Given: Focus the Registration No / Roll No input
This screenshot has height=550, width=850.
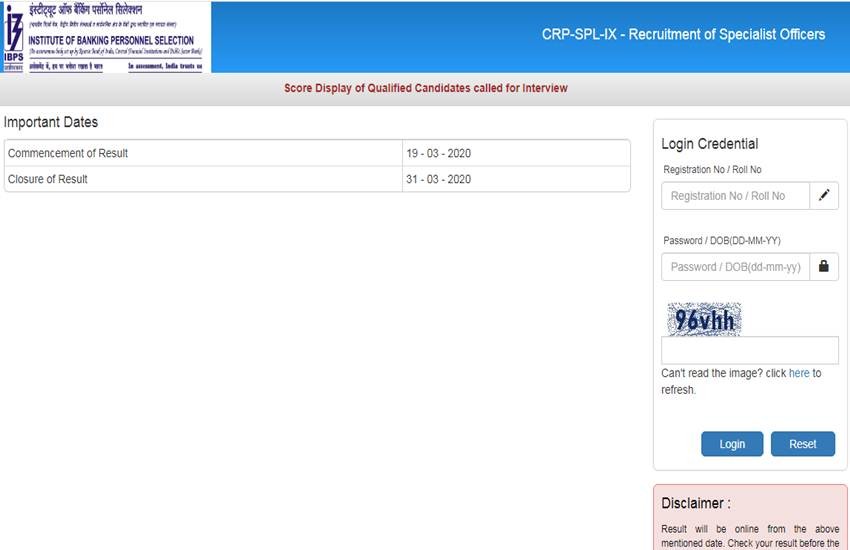Looking at the screenshot, I should (735, 196).
